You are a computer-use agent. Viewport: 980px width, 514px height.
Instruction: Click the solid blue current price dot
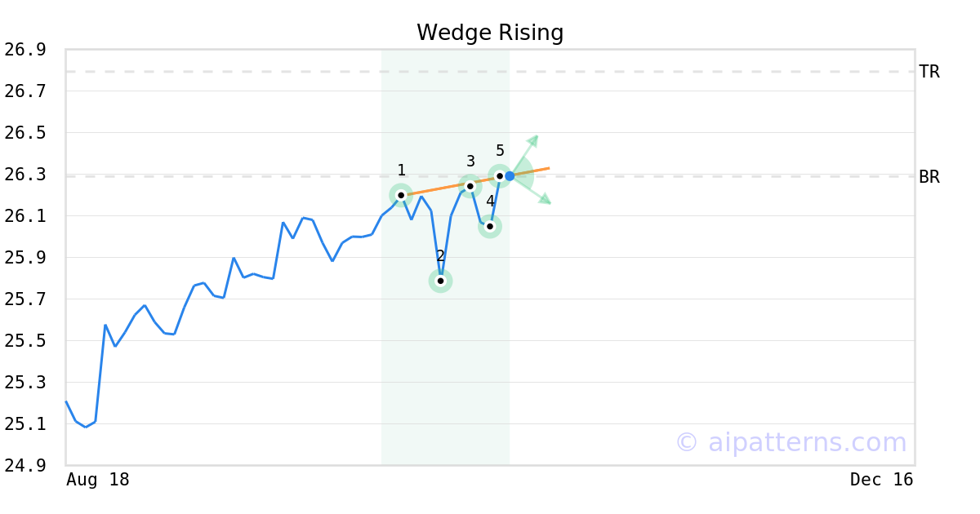pos(510,176)
